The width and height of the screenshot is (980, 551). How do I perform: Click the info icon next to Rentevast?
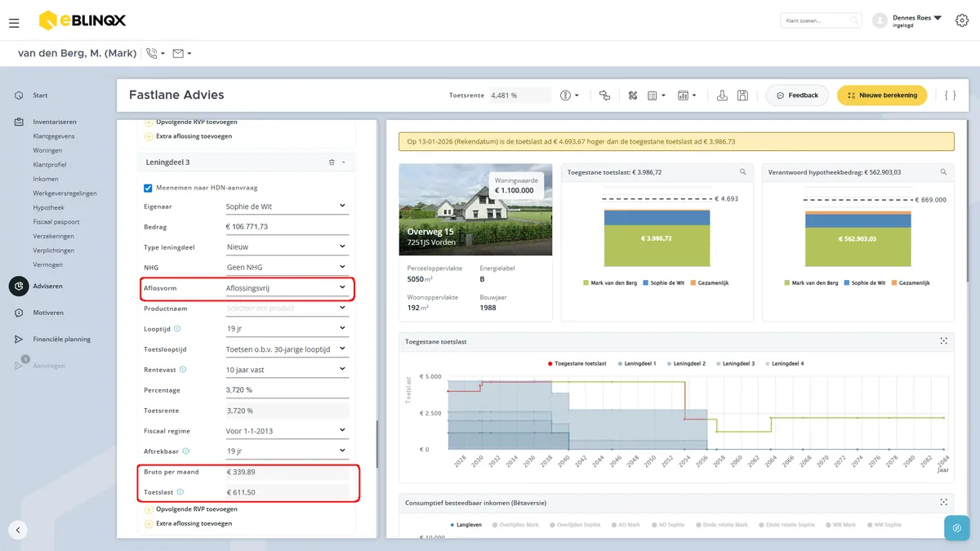[x=183, y=370]
